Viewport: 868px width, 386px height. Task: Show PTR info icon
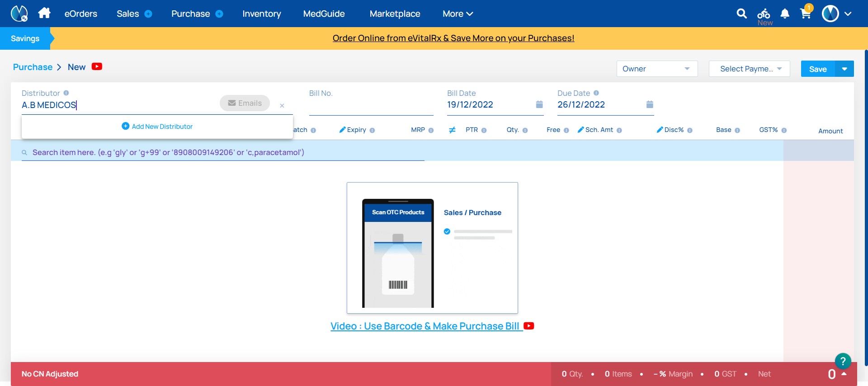pyautogui.click(x=484, y=130)
